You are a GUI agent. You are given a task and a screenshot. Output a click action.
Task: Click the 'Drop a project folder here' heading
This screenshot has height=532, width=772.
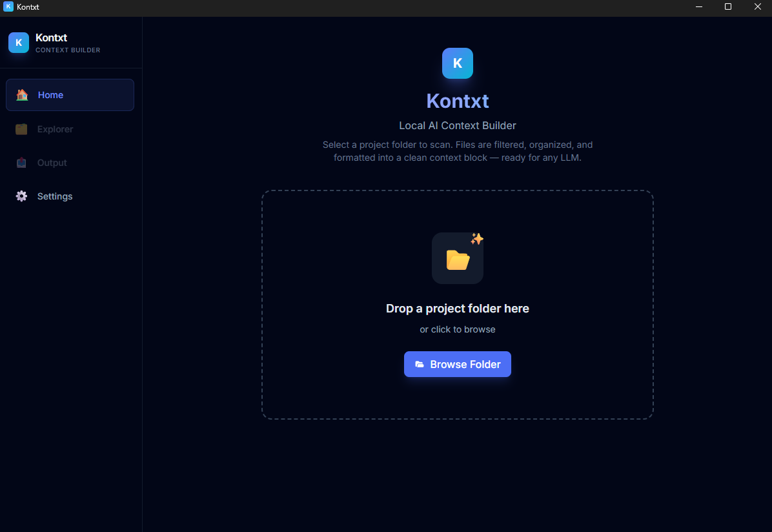(x=458, y=309)
